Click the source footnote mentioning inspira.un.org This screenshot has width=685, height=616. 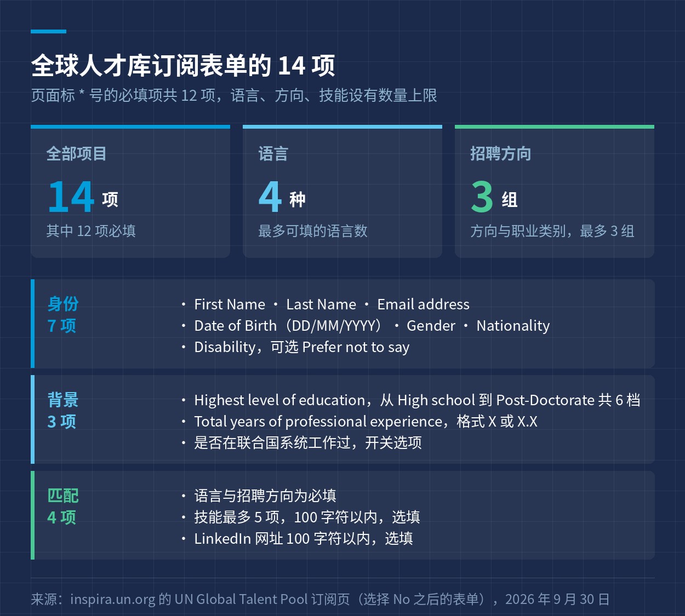[320, 599]
